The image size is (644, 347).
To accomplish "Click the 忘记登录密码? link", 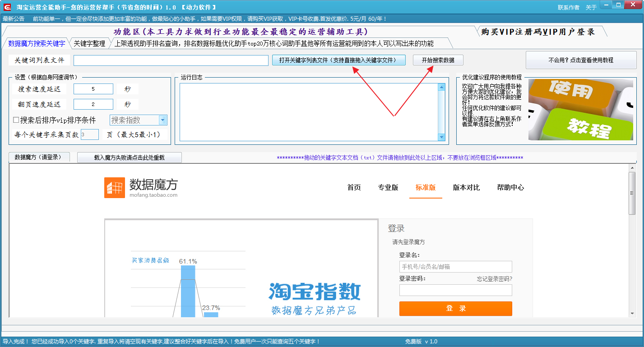I will pyautogui.click(x=495, y=279).
